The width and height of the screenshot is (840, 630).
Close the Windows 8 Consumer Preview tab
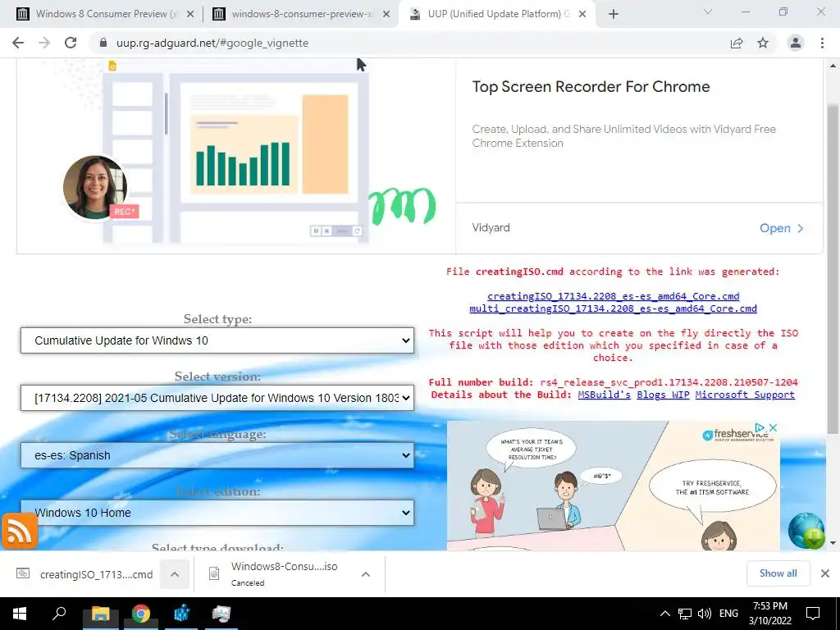pos(190,15)
